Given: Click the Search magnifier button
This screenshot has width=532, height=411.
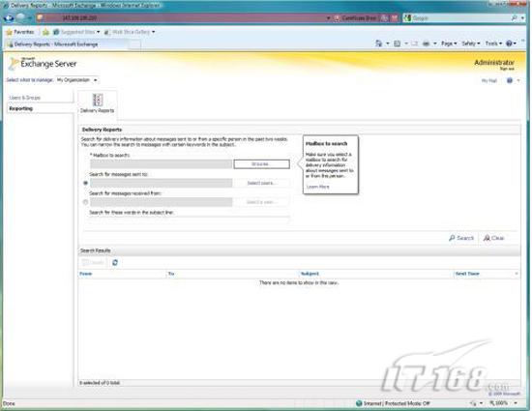Looking at the screenshot, I should [x=461, y=238].
